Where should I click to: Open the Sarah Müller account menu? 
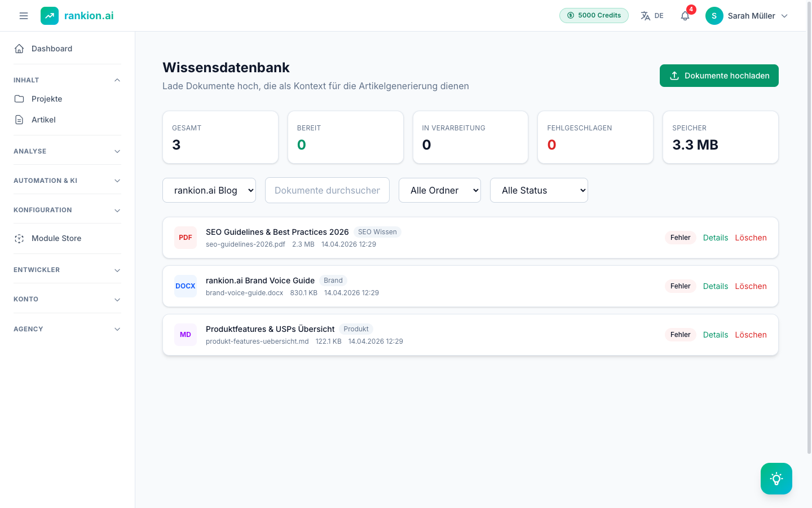click(747, 16)
